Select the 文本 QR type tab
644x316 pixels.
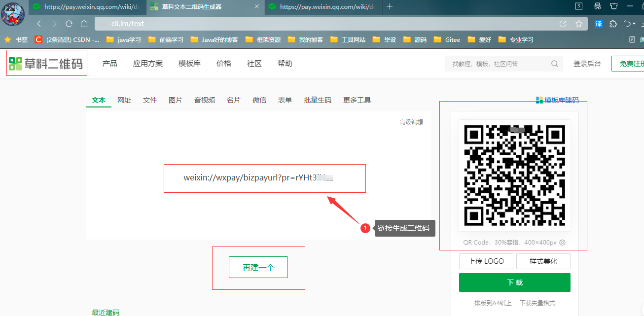(99, 100)
